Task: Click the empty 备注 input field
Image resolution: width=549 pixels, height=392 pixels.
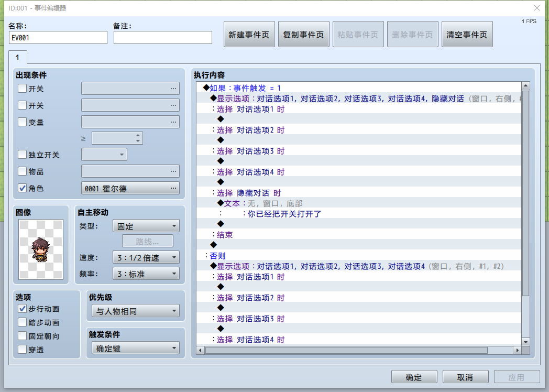Action: tap(163, 38)
